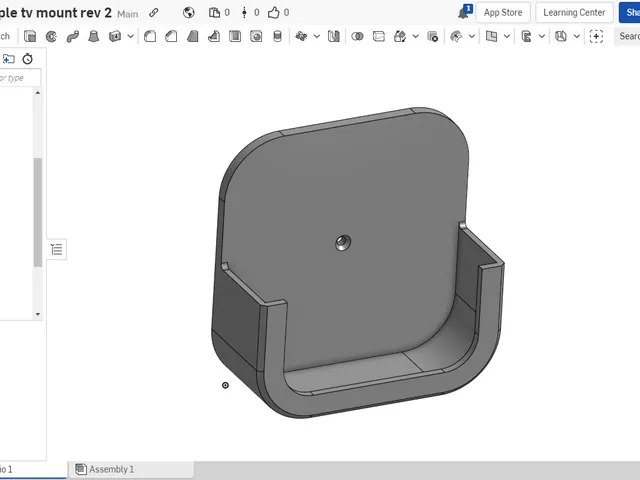Select the Split tool

379,36
